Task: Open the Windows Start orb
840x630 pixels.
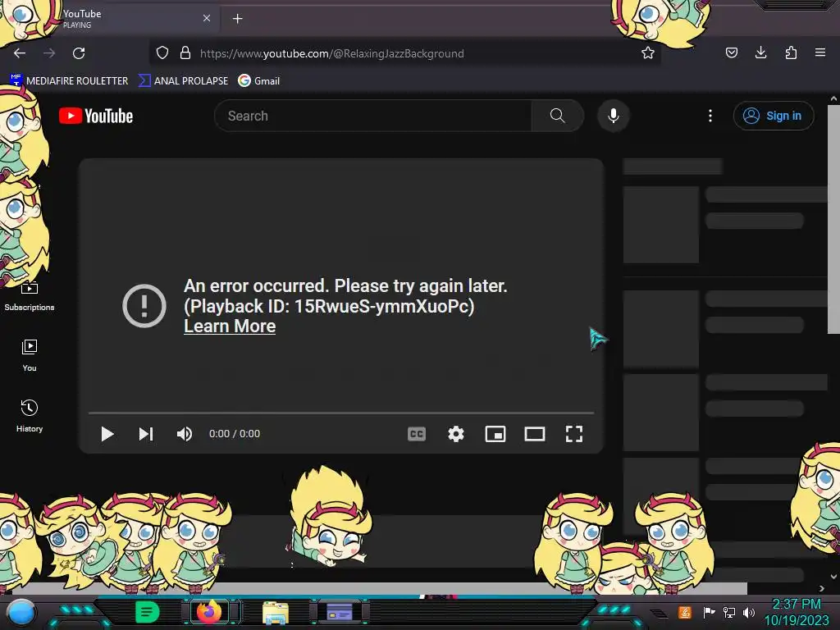Action: click(x=21, y=613)
